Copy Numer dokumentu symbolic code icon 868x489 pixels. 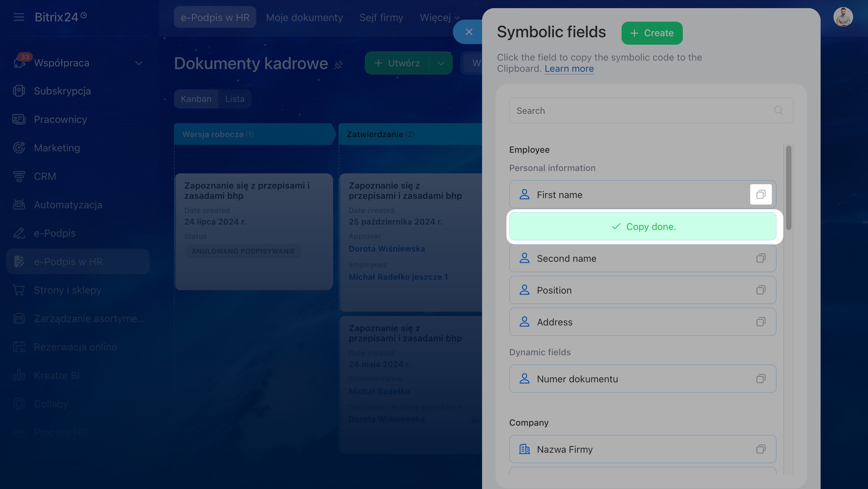pos(761,379)
